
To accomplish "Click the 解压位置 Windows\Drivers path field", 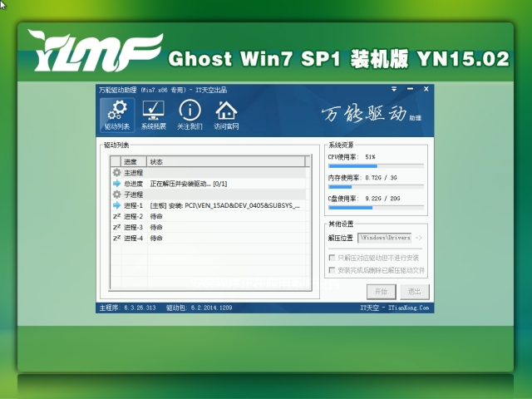I will pyautogui.click(x=385, y=238).
